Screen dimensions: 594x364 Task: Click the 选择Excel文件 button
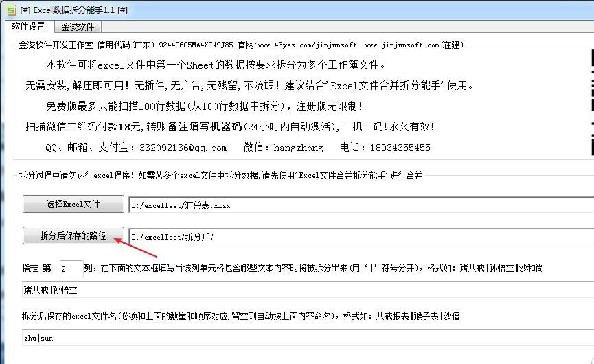coord(73,204)
